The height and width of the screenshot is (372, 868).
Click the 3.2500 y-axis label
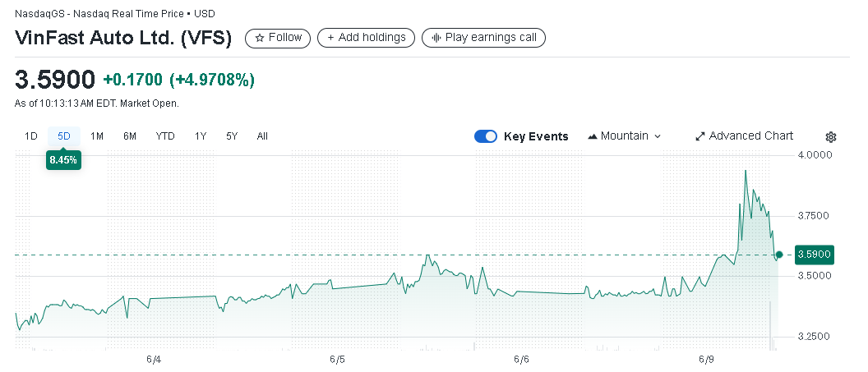click(x=815, y=337)
